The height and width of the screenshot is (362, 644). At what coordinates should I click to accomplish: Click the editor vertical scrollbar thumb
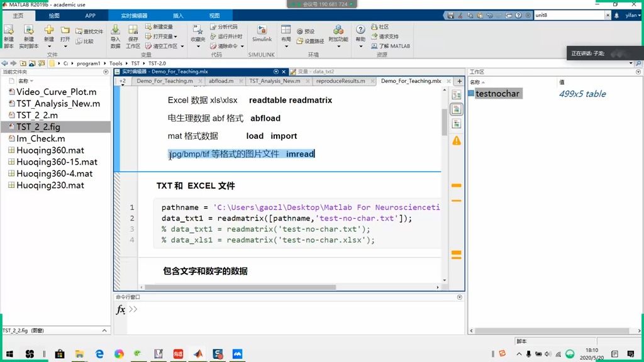point(445,122)
